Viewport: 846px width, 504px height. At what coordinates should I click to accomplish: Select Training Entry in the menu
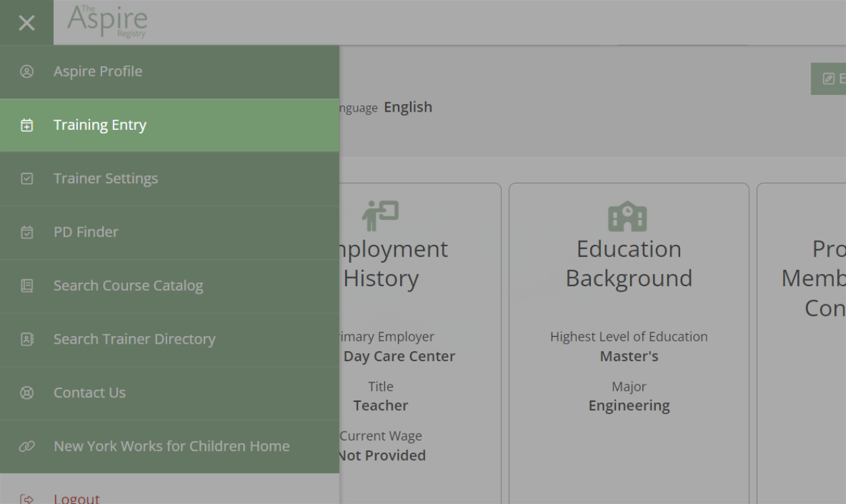[x=169, y=125]
